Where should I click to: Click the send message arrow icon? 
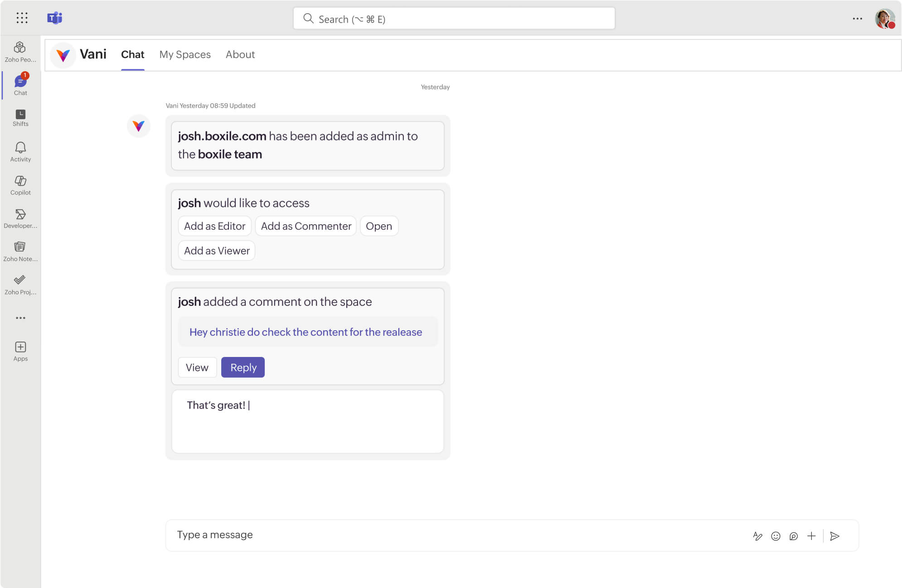(834, 536)
